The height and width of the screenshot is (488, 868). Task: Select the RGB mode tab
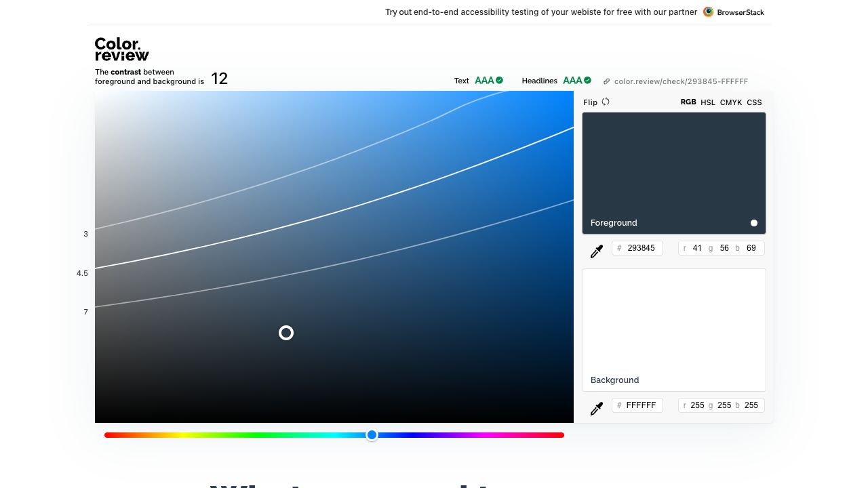(688, 102)
